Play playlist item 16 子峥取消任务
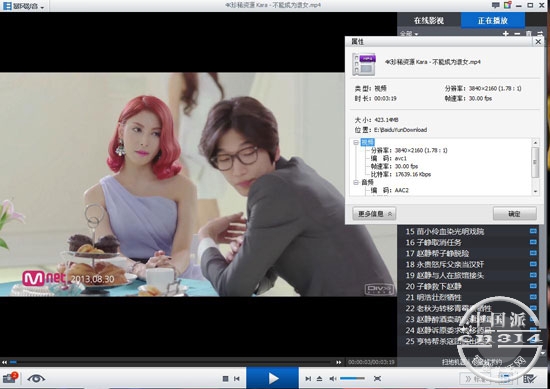Image resolution: width=550 pixels, height=389 pixels. [x=433, y=242]
